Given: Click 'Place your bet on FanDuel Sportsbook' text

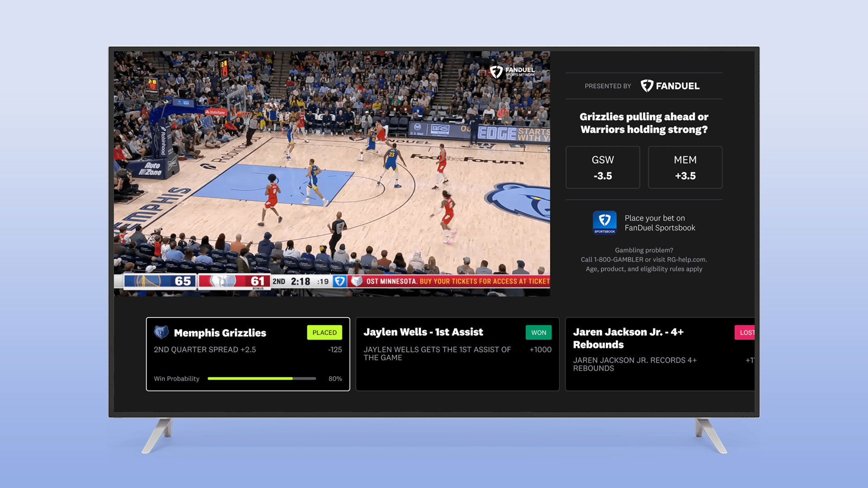Looking at the screenshot, I should [660, 223].
